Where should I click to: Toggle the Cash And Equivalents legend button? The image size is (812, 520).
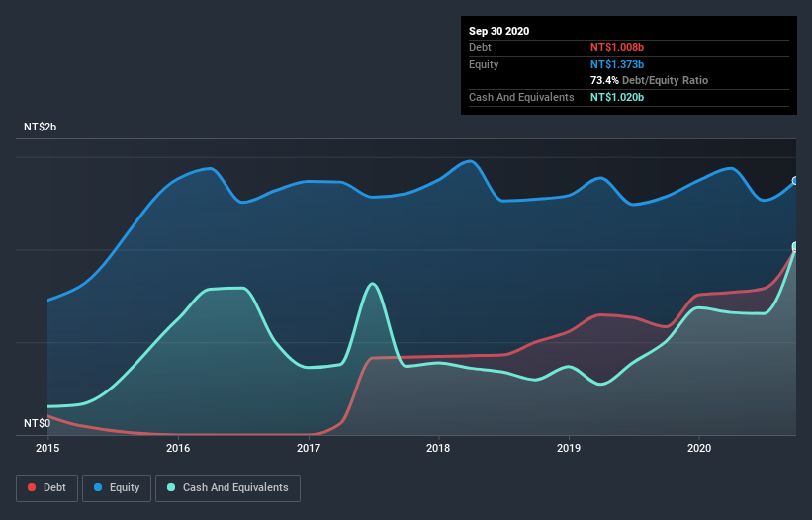click(227, 488)
